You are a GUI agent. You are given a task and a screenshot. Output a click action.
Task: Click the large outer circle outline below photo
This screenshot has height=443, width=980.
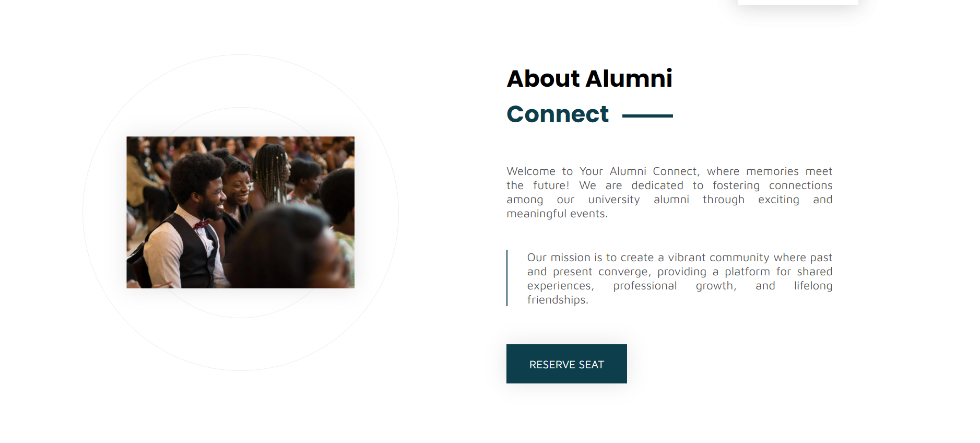coord(240,370)
